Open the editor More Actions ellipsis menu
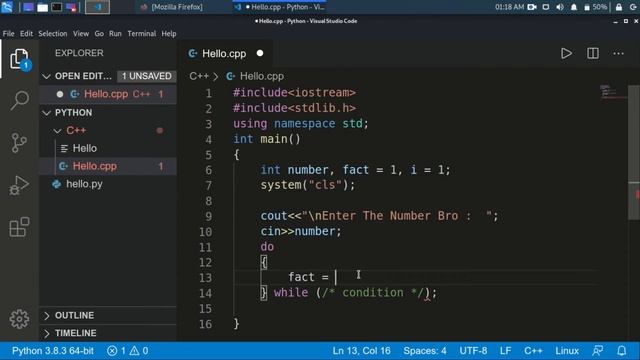 (618, 53)
